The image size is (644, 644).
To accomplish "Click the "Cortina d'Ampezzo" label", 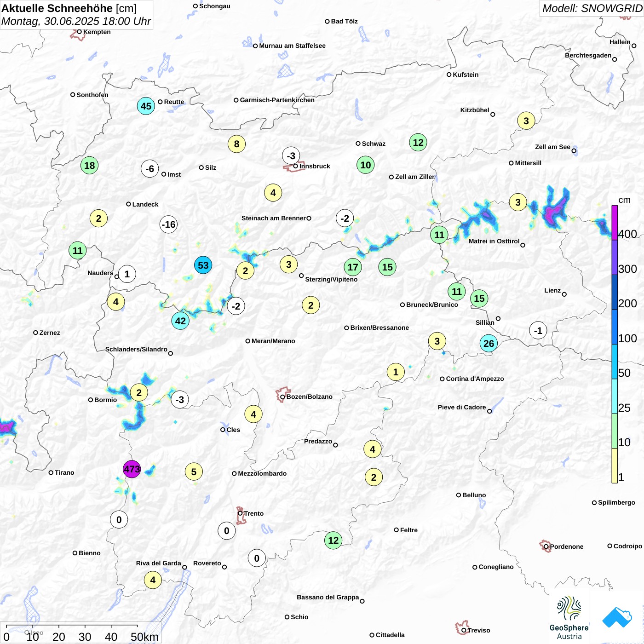I will click(475, 379).
